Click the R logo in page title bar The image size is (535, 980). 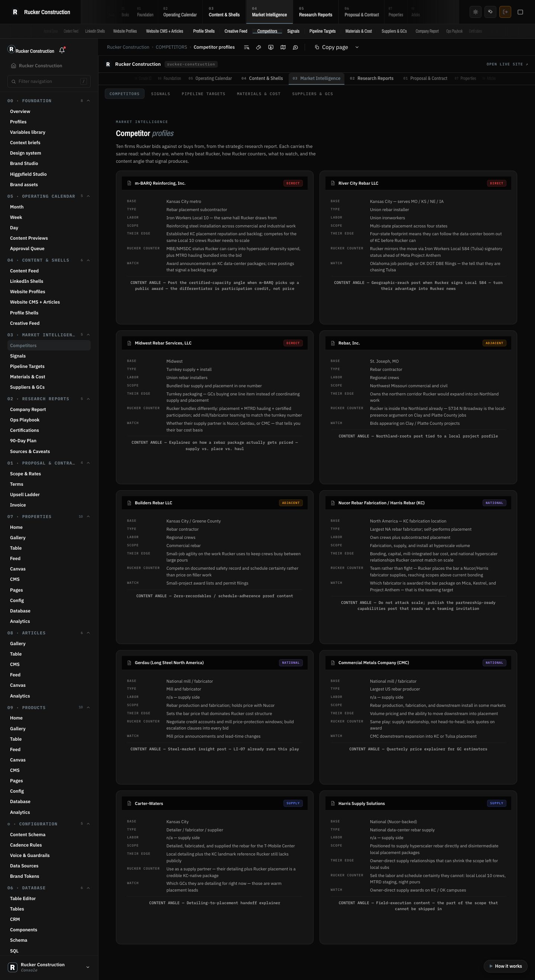pyautogui.click(x=108, y=64)
